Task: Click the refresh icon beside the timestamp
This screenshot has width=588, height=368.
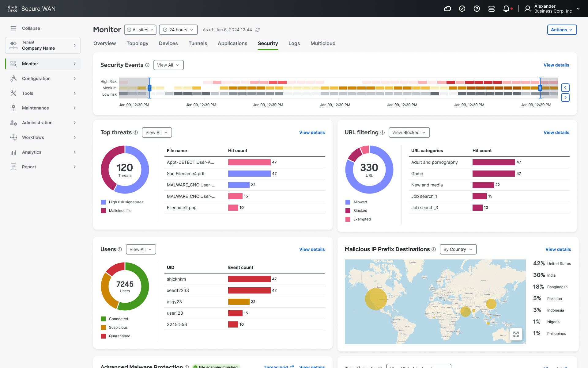Action: [258, 30]
